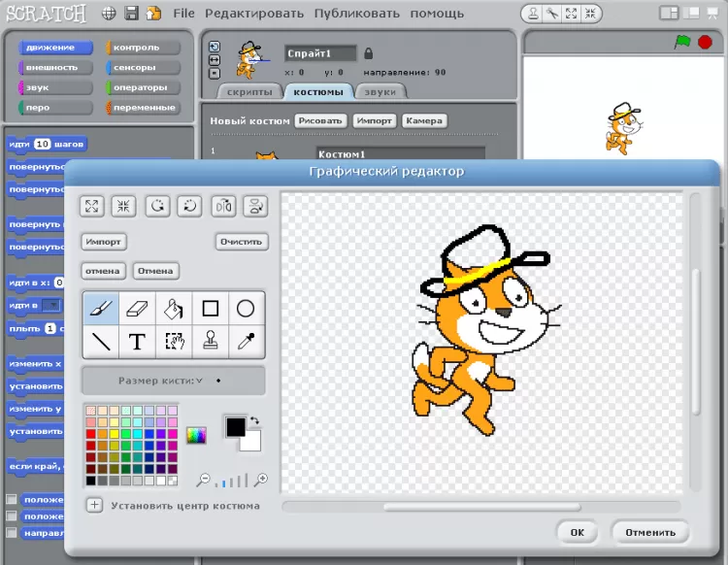The height and width of the screenshot is (565, 728).
Task: Click the Отмена redo button
Action: point(155,271)
